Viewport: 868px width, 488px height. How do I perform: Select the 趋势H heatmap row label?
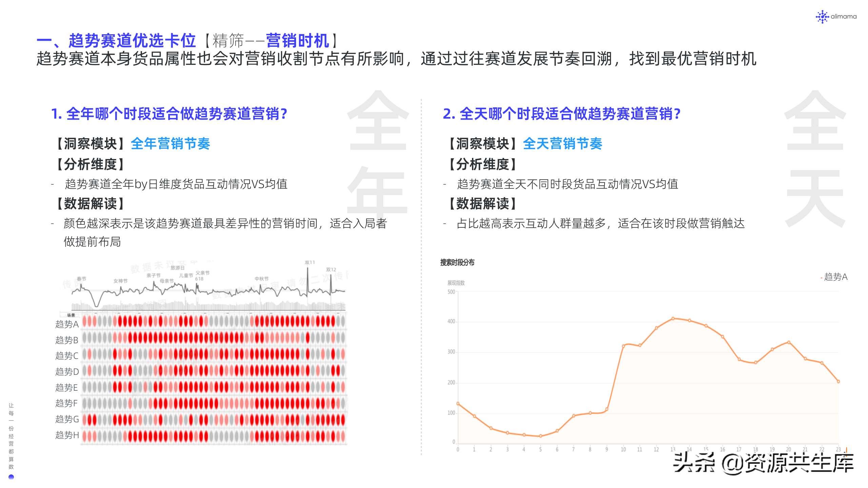pos(67,435)
